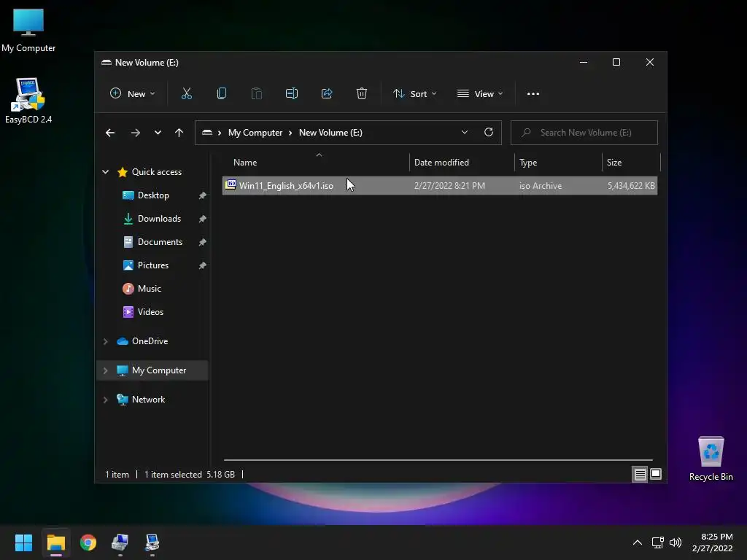Select Documents in Quick access
Screen dimensions: 747x560
pyautogui.click(x=160, y=242)
